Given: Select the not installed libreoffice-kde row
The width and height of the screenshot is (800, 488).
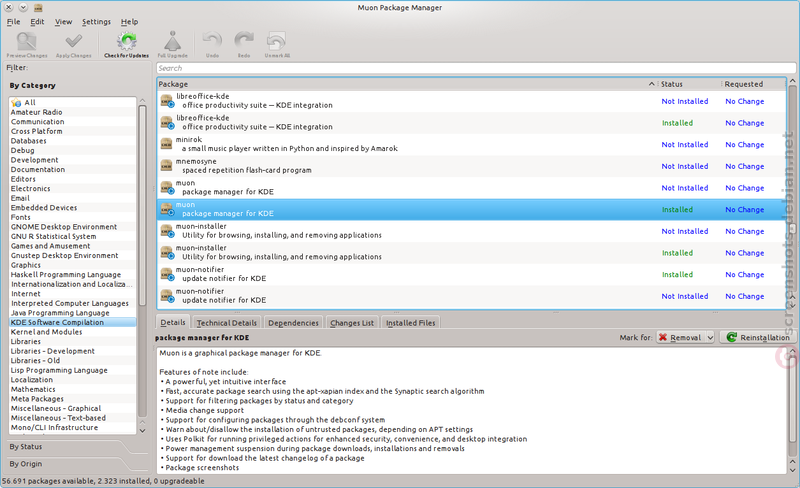Looking at the screenshot, I should point(471,101).
